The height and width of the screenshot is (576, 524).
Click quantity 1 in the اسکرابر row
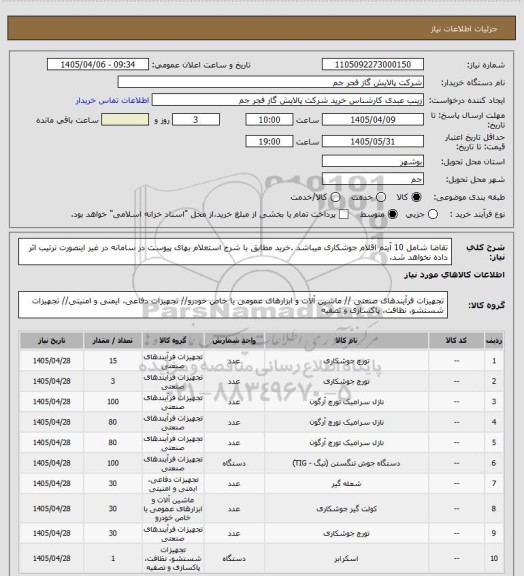point(113,558)
